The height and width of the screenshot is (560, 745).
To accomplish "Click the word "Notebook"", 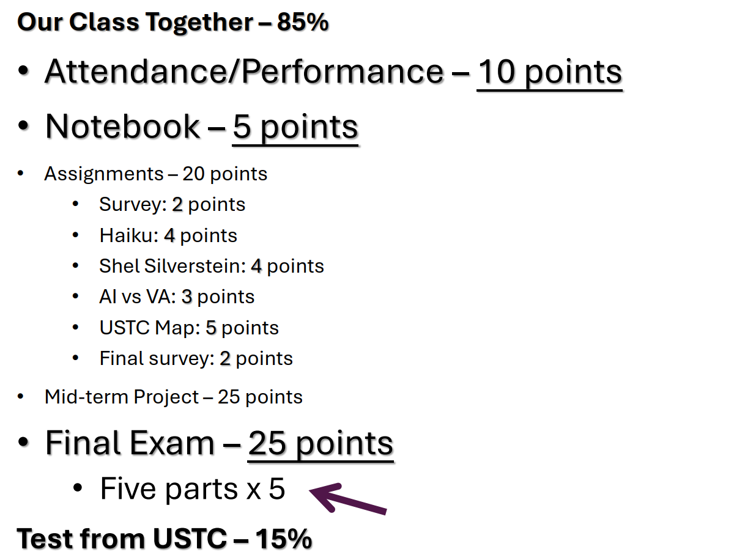I will [122, 127].
